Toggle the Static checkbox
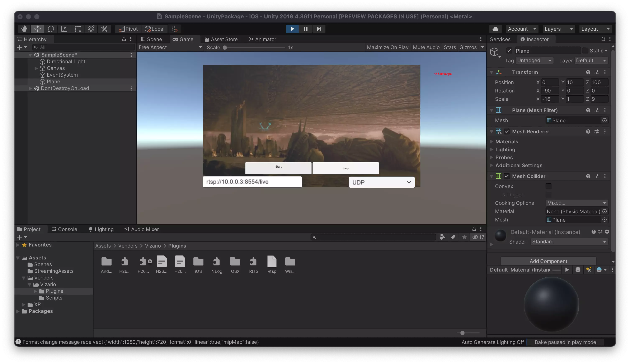 point(585,51)
